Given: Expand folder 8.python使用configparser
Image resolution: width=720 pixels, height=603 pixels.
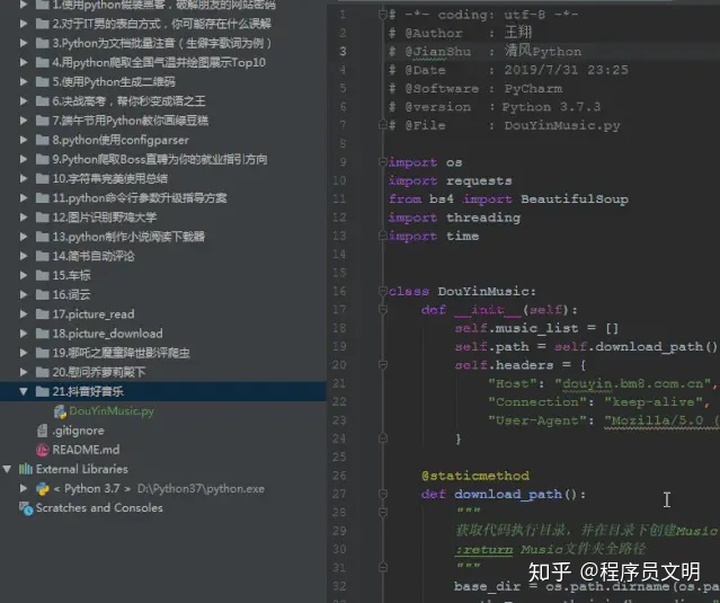Looking at the screenshot, I should tap(23, 140).
